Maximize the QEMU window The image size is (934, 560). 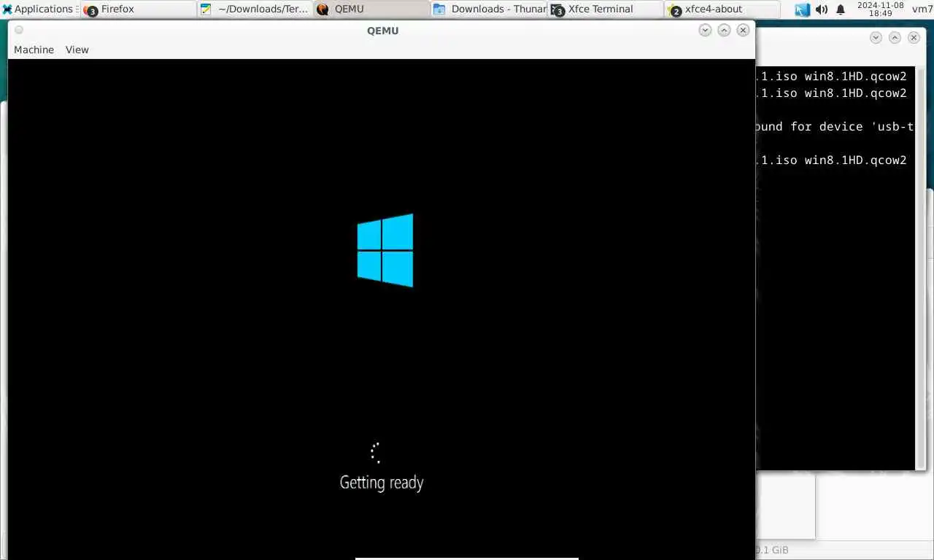click(x=724, y=30)
